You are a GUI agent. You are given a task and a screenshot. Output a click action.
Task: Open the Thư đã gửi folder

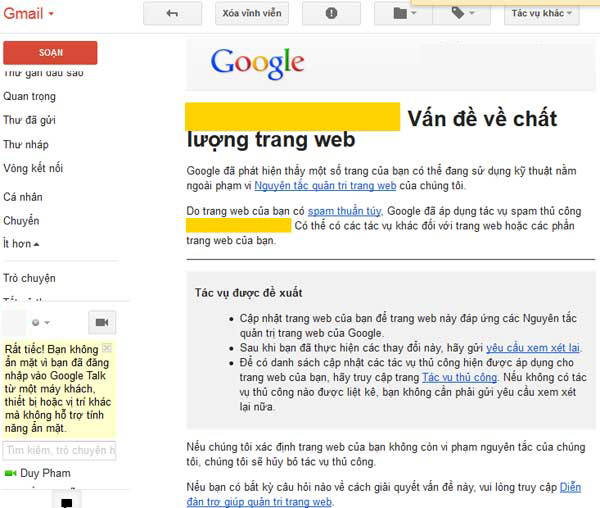click(29, 120)
